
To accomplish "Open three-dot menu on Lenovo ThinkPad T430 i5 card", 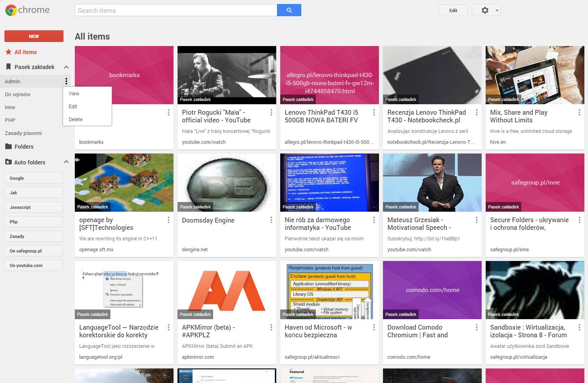I will coord(374,112).
